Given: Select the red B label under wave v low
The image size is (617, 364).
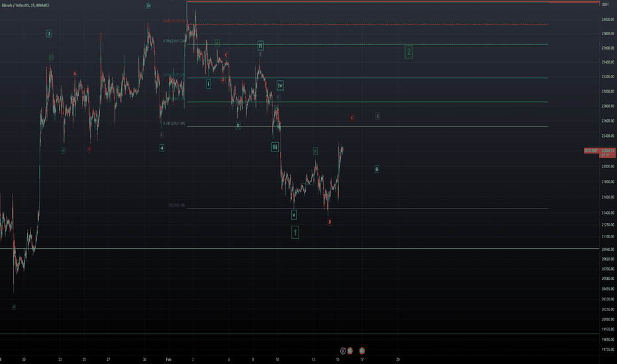Looking at the screenshot, I should 330,222.
